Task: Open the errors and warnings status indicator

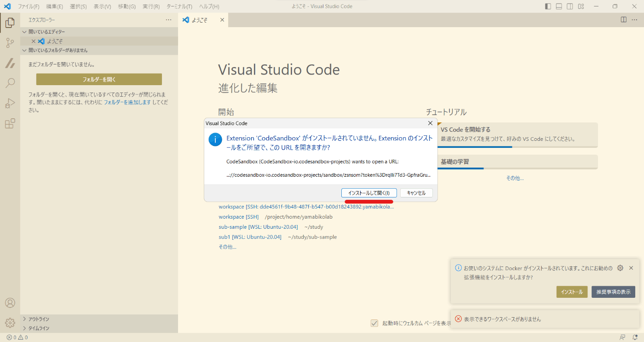Action: point(17,337)
